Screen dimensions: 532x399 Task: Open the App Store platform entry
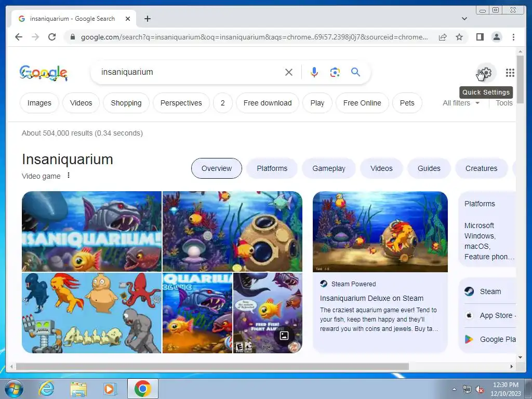pyautogui.click(x=489, y=315)
